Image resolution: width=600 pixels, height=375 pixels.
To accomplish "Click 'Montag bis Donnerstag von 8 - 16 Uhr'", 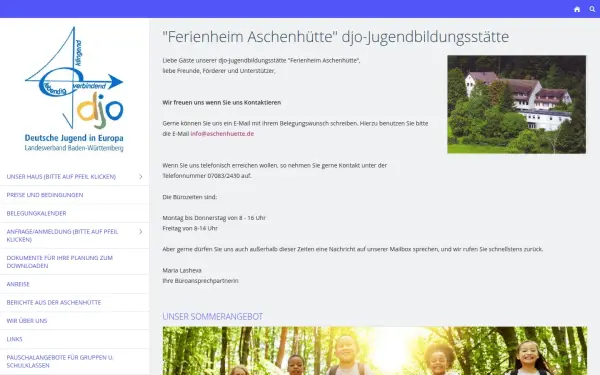I will (x=214, y=218).
